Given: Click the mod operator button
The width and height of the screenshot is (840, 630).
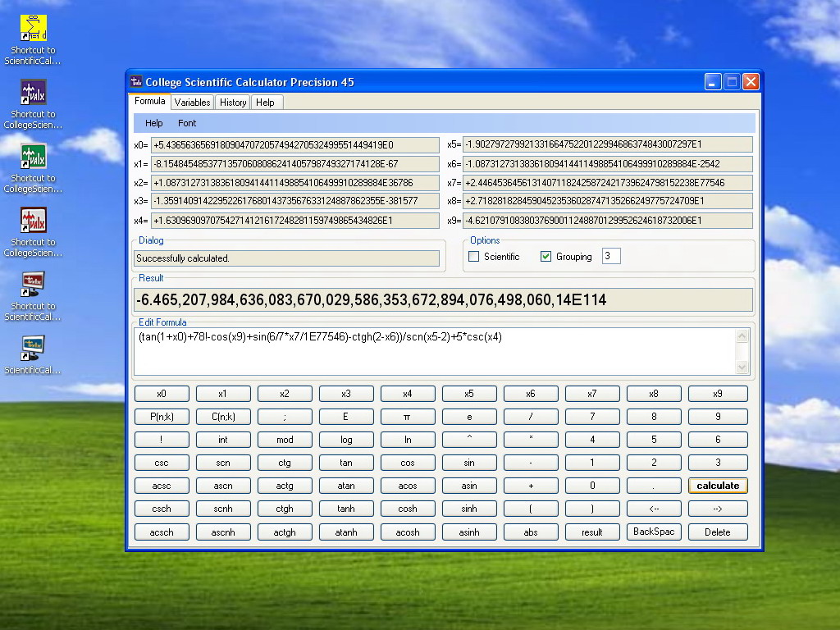Looking at the screenshot, I should click(285, 440).
